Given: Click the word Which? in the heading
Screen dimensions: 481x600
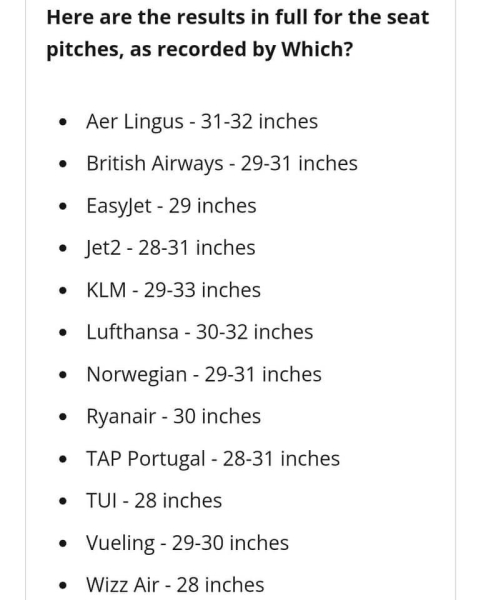Looking at the screenshot, I should [x=317, y=49].
